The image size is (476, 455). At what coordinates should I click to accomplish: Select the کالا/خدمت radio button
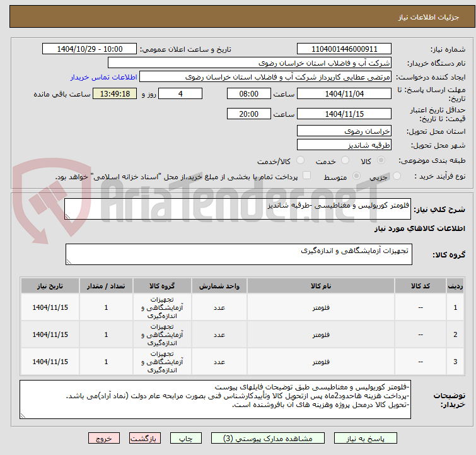tap(300, 160)
